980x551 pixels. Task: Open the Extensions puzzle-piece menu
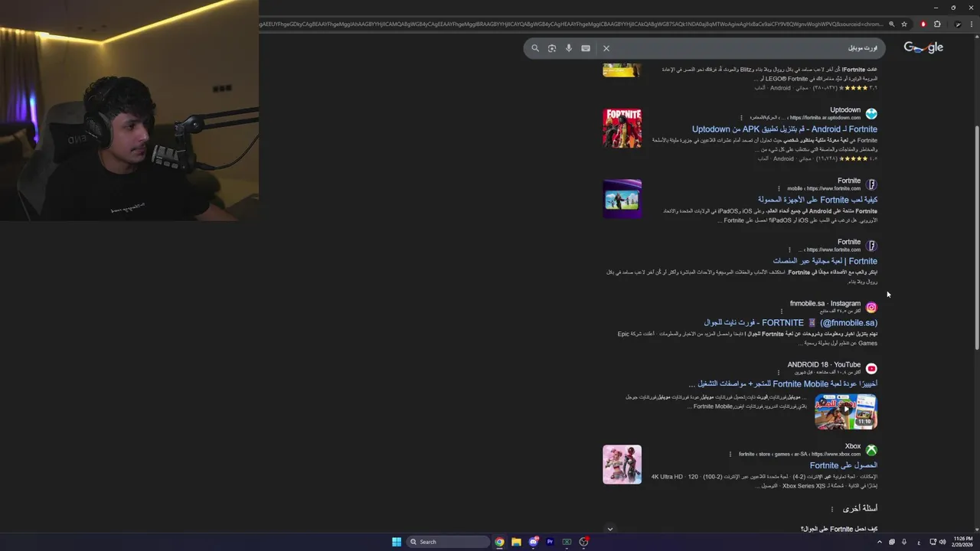(x=937, y=24)
